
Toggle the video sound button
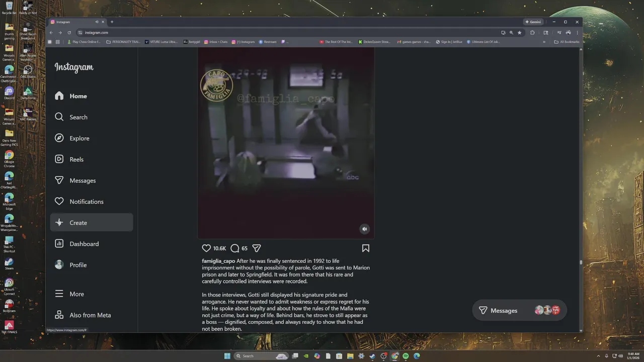(x=365, y=229)
